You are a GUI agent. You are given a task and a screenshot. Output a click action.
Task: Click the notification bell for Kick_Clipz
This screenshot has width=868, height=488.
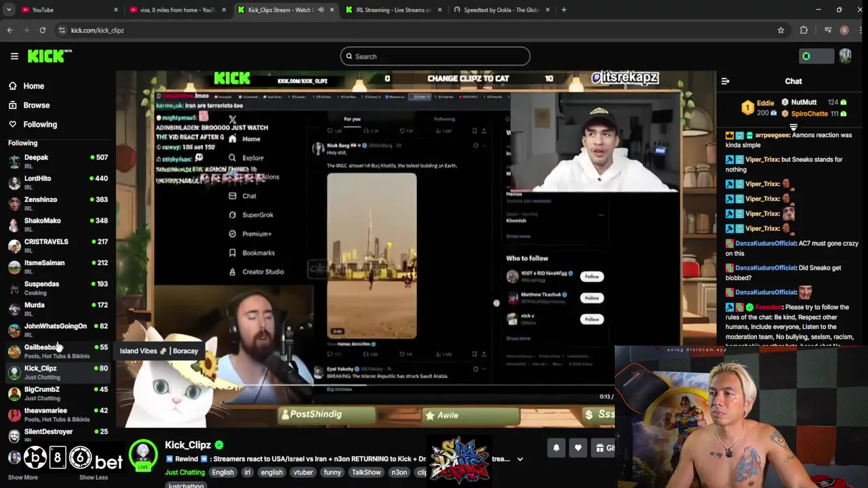pos(556,447)
